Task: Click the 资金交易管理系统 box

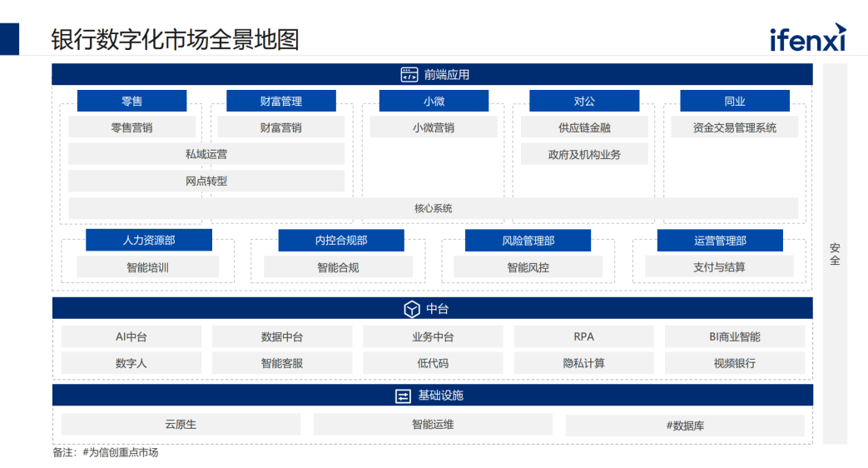Action: tap(734, 127)
